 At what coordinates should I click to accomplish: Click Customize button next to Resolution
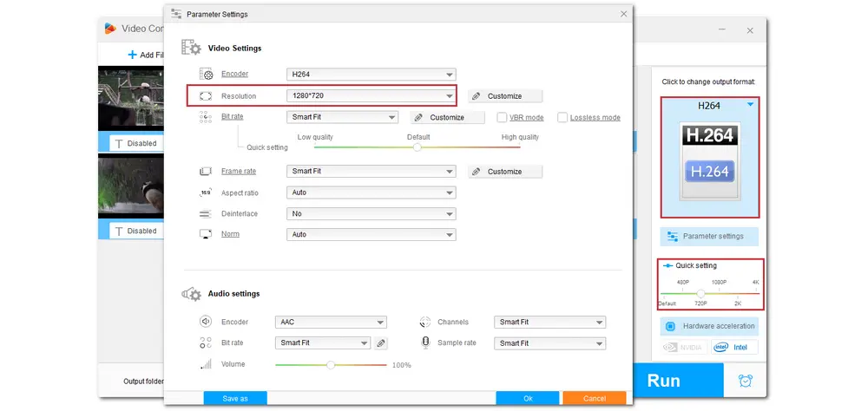(x=505, y=96)
